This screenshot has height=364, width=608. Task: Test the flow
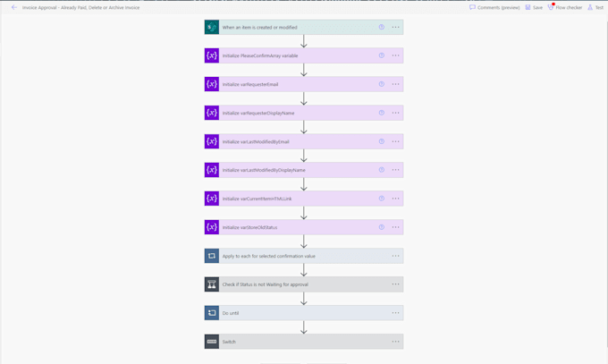tap(595, 7)
